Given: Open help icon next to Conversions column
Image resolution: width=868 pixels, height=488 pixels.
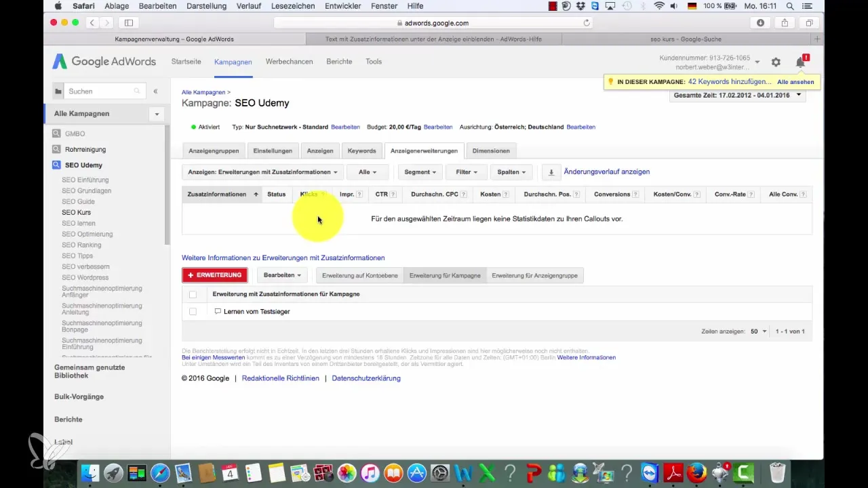Looking at the screenshot, I should coord(635,195).
